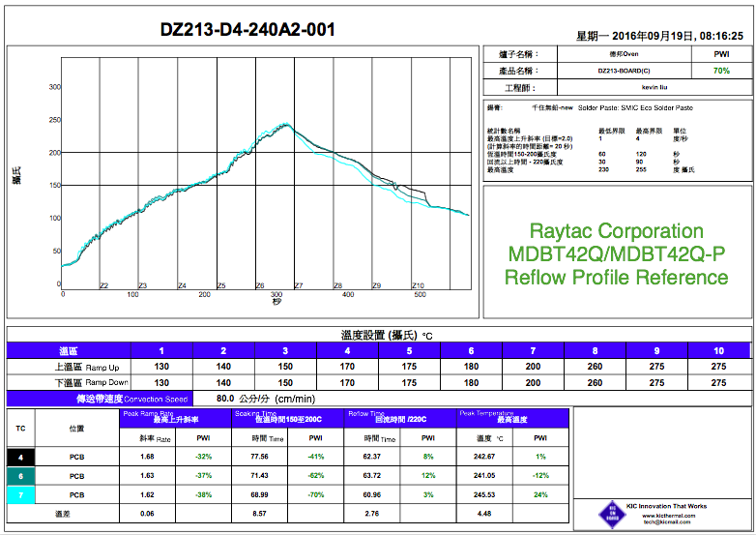Viewport: 756px width, 535px height.
Task: Select the teal TC 6 color cell
Action: click(x=20, y=476)
